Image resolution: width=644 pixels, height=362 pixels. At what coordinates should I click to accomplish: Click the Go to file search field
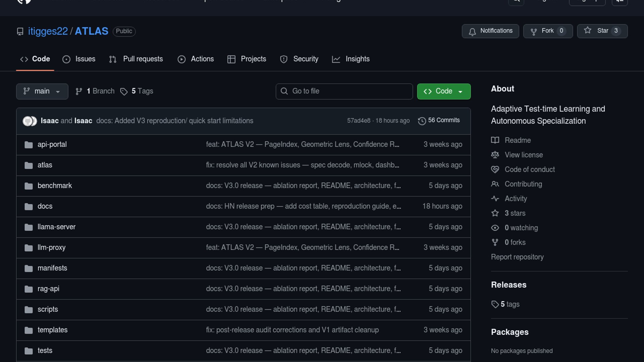coord(344,91)
